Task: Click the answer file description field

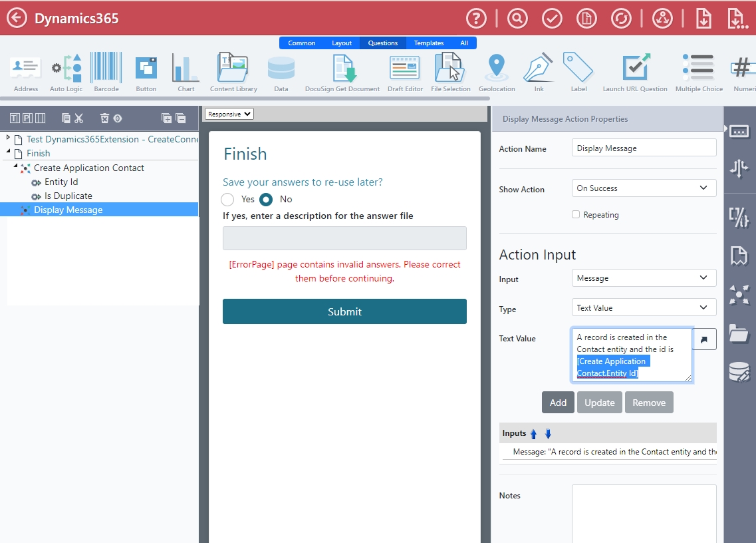Action: coord(344,238)
